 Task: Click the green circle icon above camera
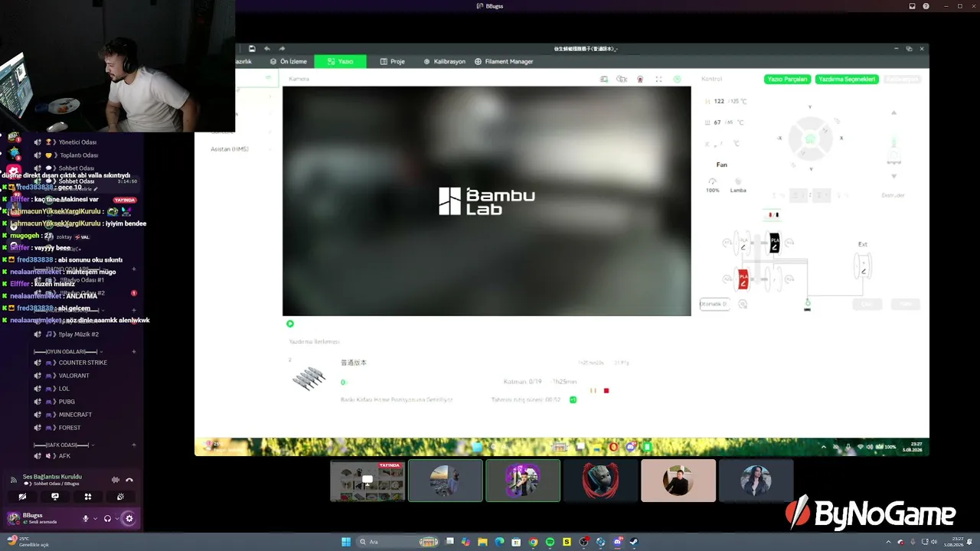click(x=677, y=79)
